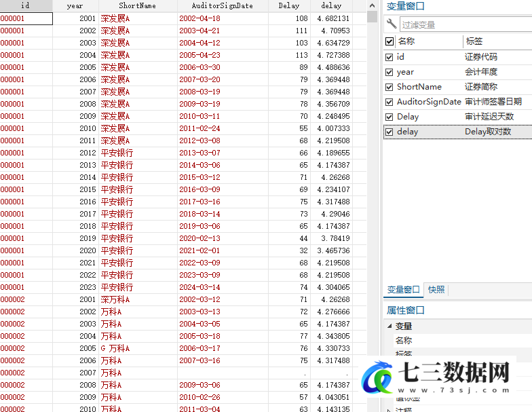
Task: Select the label 会计年度 in variables list
Action: [x=480, y=72]
